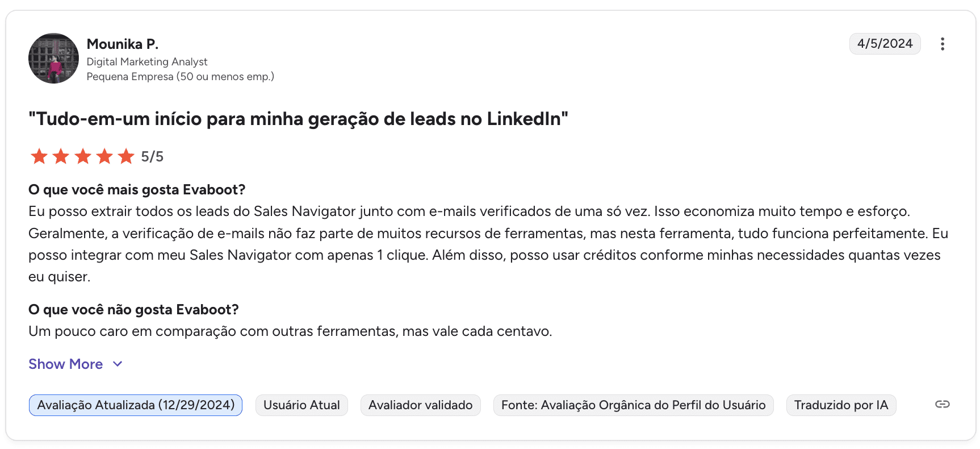Open the three-dot options menu
Viewport: 980px width, 449px height.
(x=942, y=44)
